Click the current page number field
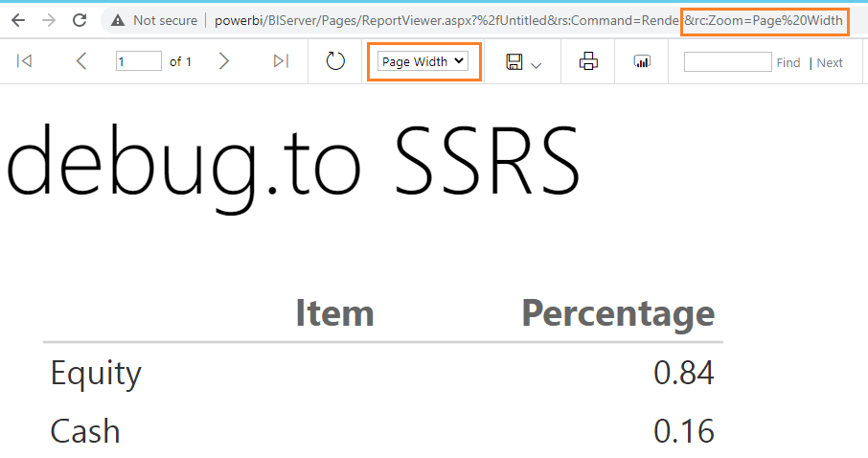The width and height of the screenshot is (868, 458). pos(138,61)
